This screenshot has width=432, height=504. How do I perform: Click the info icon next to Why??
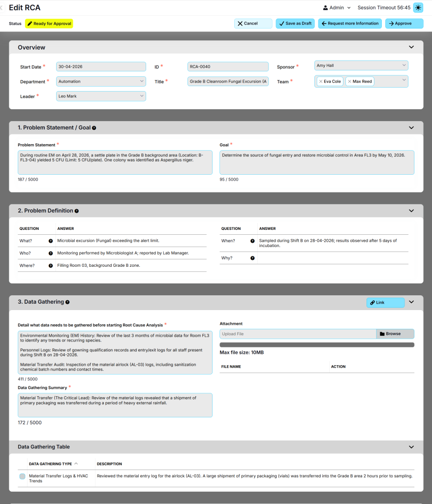pyautogui.click(x=252, y=258)
